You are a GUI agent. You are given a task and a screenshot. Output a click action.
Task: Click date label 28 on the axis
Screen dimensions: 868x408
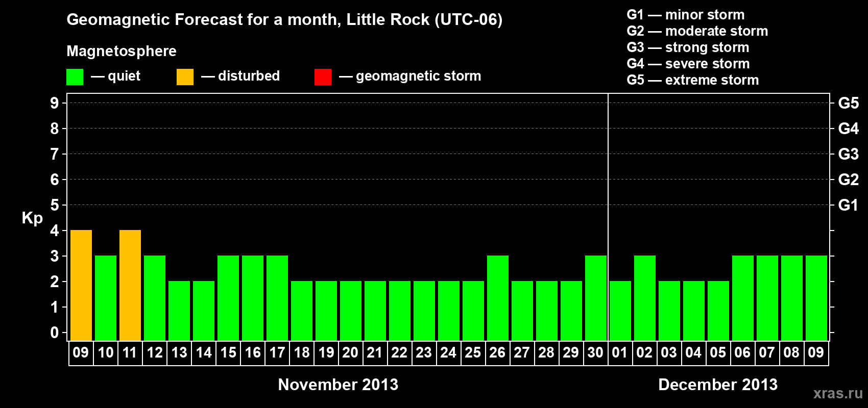[x=546, y=353]
